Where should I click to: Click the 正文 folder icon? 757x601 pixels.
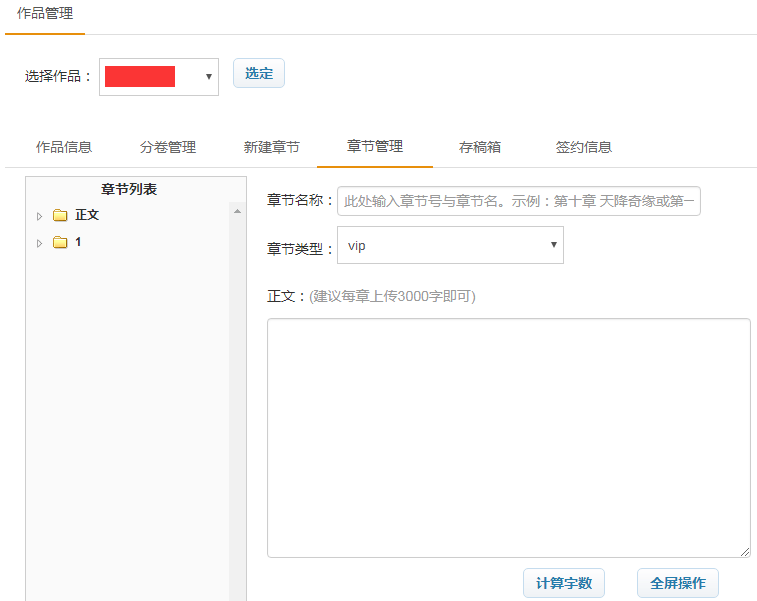(x=60, y=215)
